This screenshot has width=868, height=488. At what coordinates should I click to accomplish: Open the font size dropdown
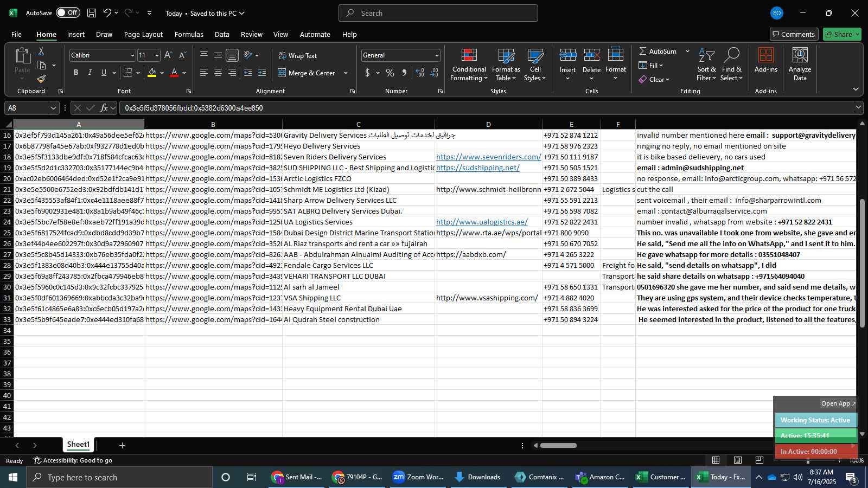[x=157, y=55]
